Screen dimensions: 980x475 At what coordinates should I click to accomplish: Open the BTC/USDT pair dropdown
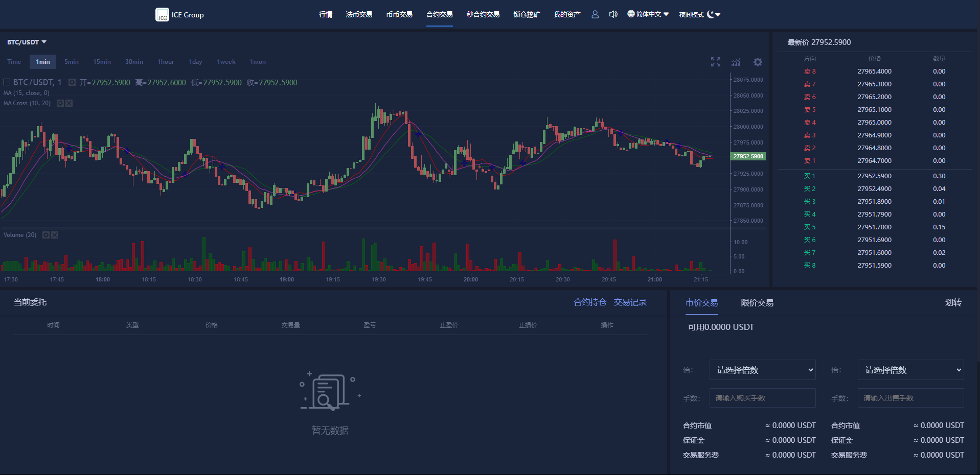tap(27, 42)
